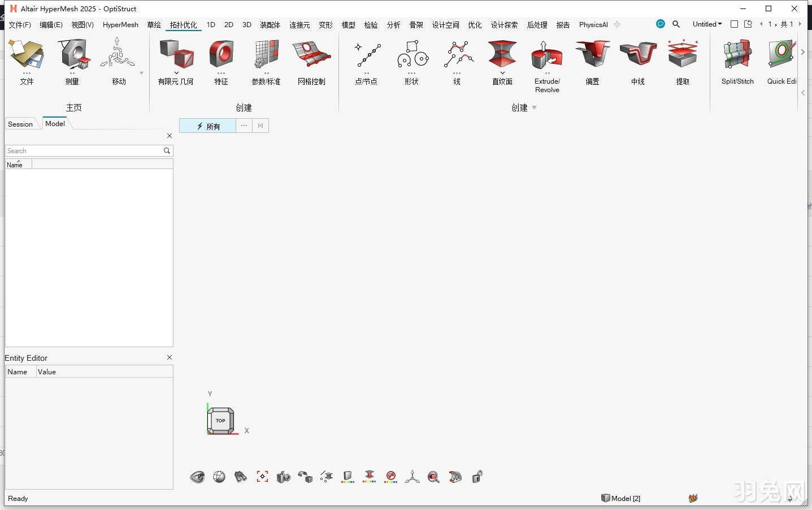Open the 后处理 ribbon tab
This screenshot has height=510, width=812.
(537, 25)
